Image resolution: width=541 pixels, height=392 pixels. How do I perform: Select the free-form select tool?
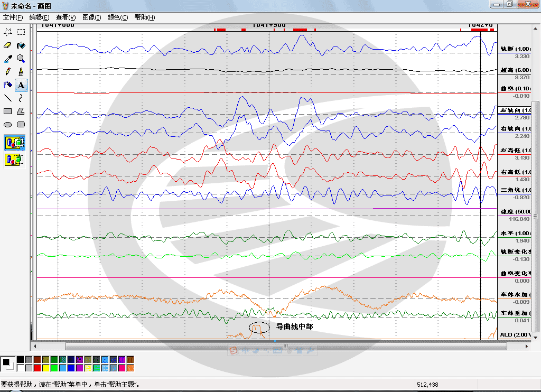pyautogui.click(x=8, y=32)
